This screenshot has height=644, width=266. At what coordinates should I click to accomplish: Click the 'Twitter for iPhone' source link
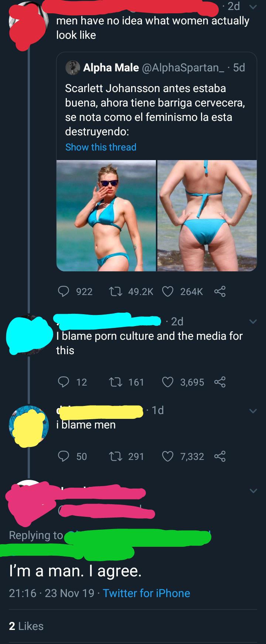(146, 593)
